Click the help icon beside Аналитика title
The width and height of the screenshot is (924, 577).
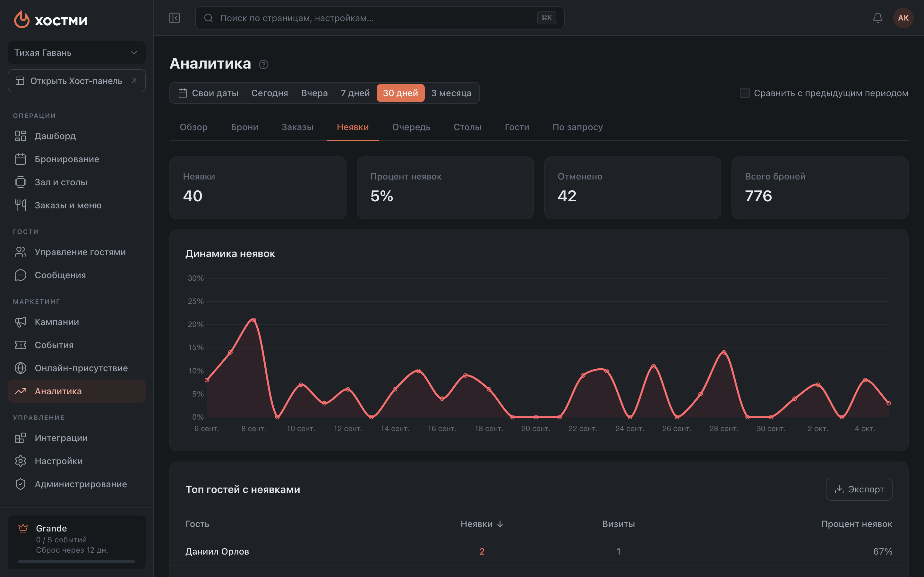coord(263,64)
